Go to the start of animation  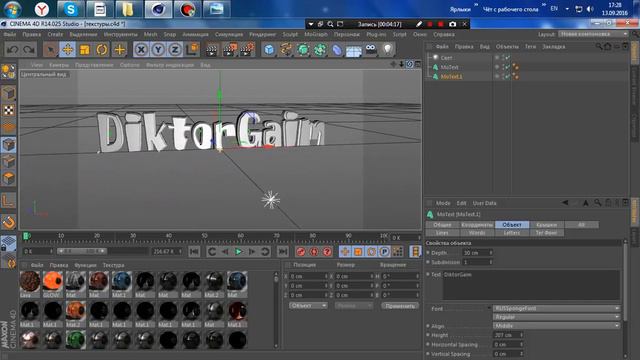coord(194,251)
